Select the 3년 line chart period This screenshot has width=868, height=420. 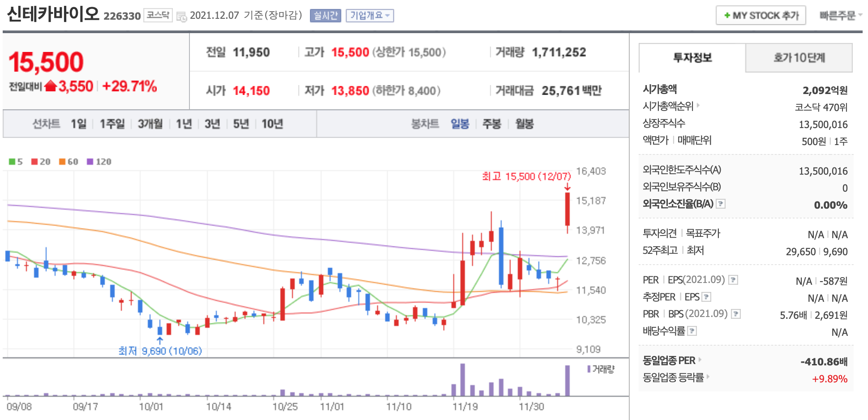pos(212,124)
